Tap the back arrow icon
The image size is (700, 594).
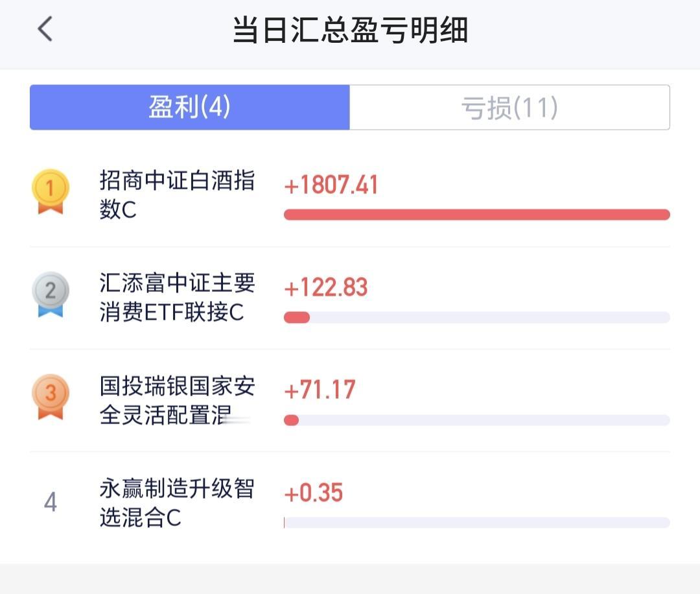tap(45, 30)
